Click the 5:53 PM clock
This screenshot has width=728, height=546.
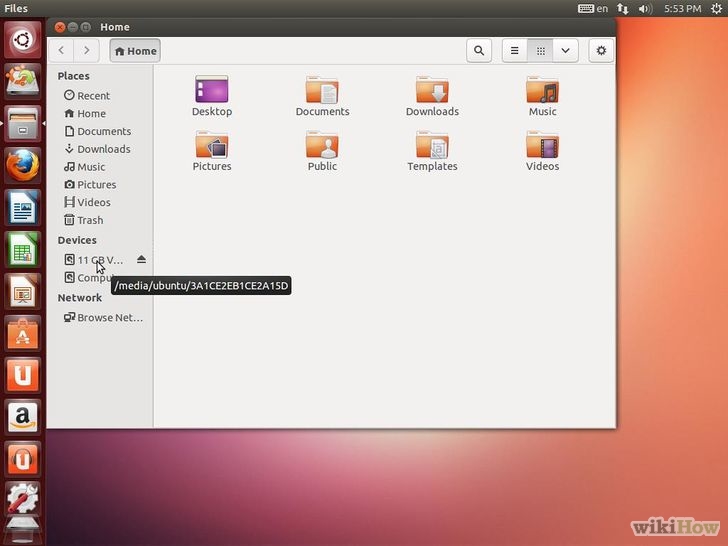click(x=682, y=8)
